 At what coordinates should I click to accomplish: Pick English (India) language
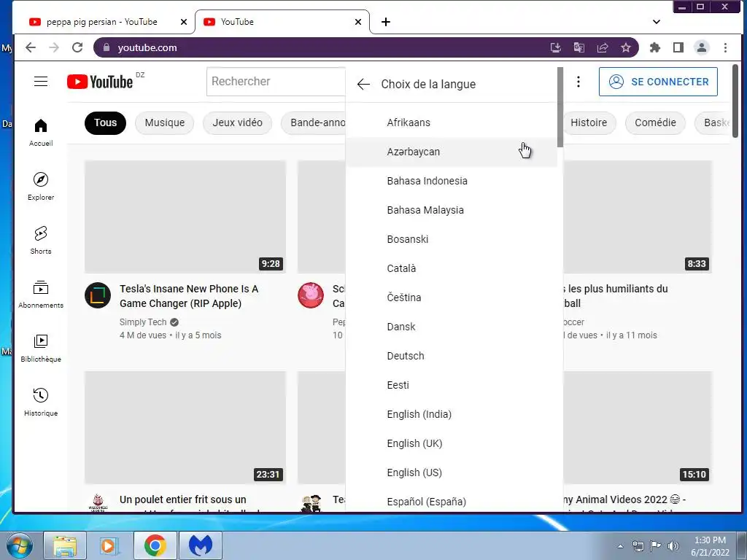coord(452,414)
